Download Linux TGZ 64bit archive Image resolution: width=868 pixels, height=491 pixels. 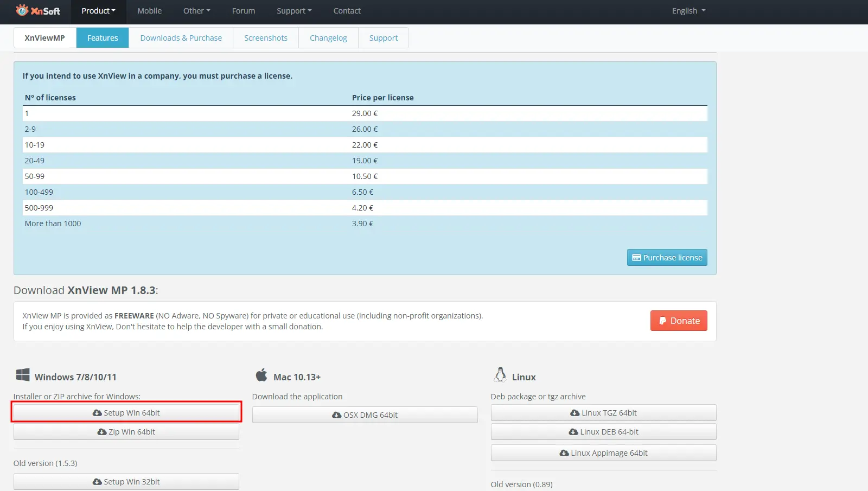(604, 413)
